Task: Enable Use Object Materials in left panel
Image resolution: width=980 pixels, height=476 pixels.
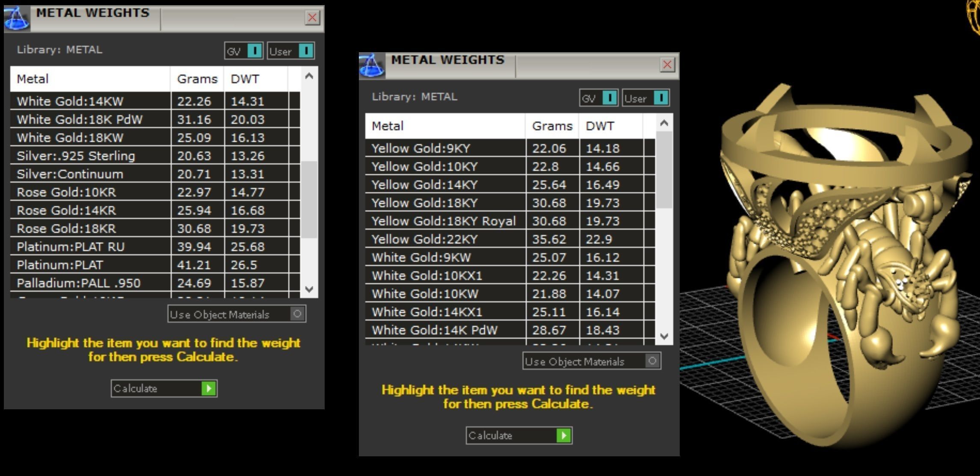Action: [x=297, y=314]
